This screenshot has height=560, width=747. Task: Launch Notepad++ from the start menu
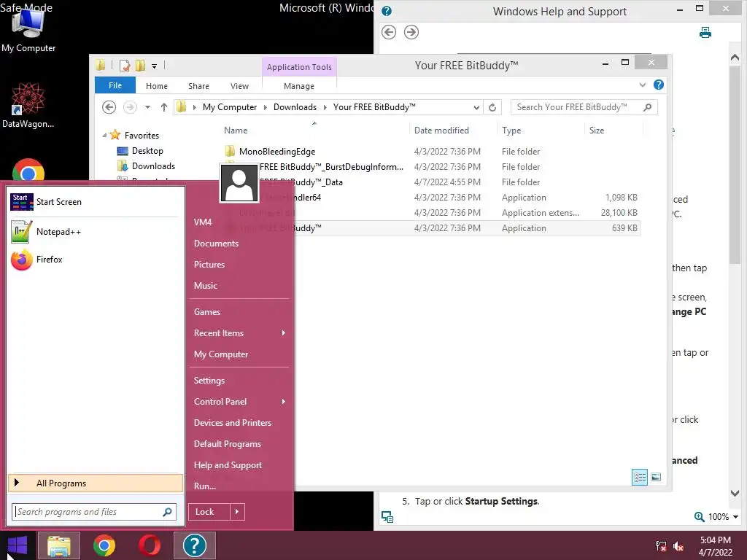pyautogui.click(x=94, y=232)
